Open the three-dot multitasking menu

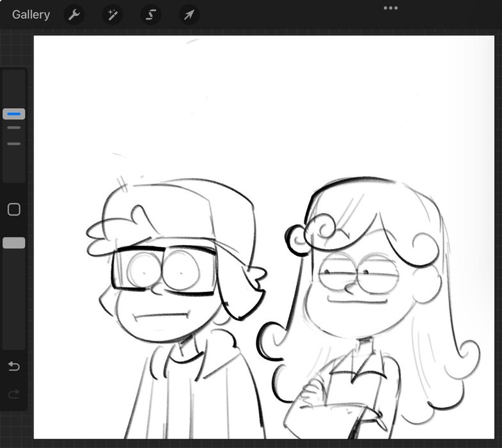tap(390, 8)
